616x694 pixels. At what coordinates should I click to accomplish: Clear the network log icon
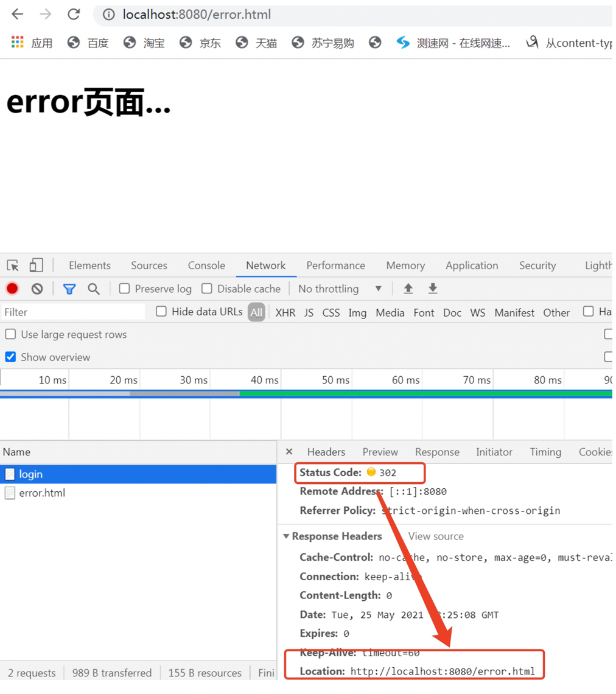click(x=37, y=289)
